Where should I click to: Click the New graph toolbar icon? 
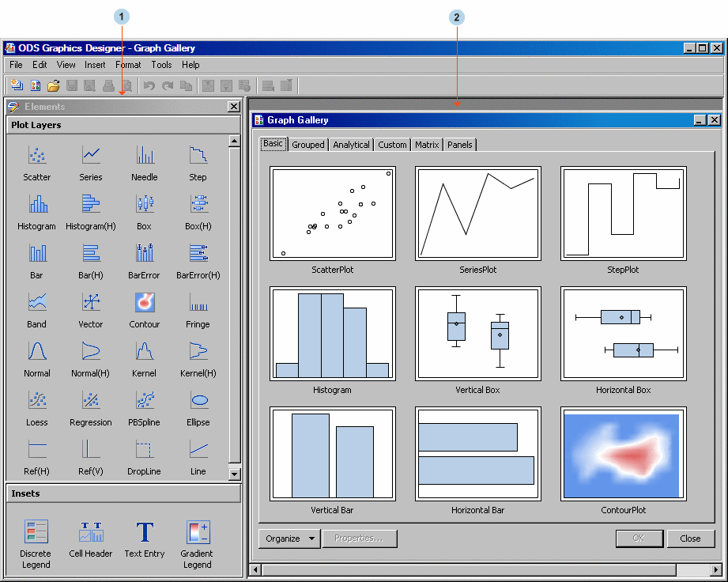point(17,85)
